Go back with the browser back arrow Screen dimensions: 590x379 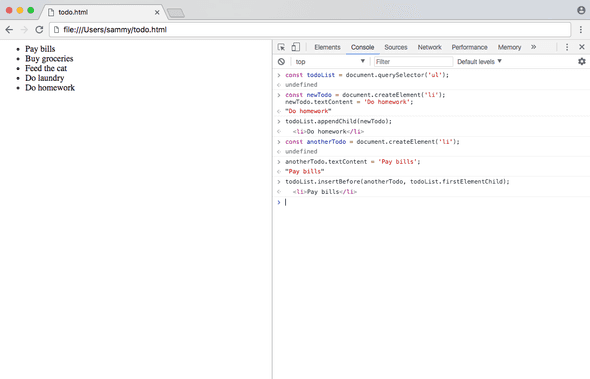pyautogui.click(x=9, y=30)
